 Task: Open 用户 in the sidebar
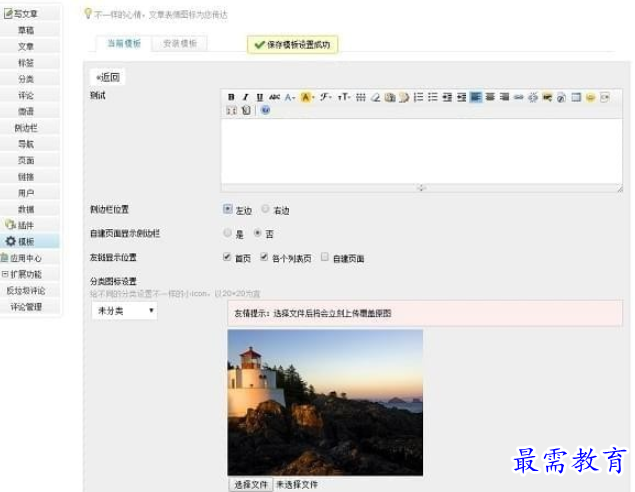pyautogui.click(x=26, y=193)
